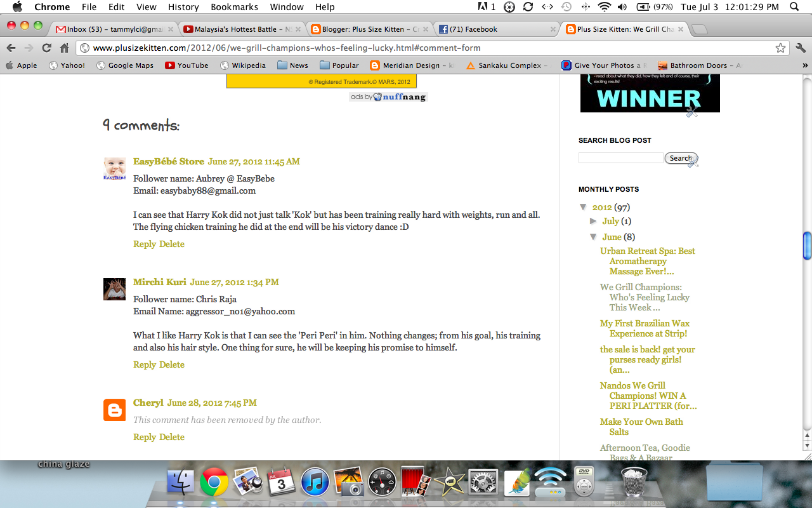Launch Photo Booth from the Dock
812x508 pixels.
[416, 483]
